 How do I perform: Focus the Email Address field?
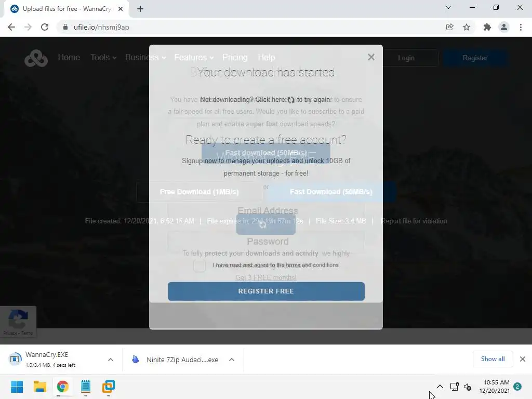pos(266,211)
